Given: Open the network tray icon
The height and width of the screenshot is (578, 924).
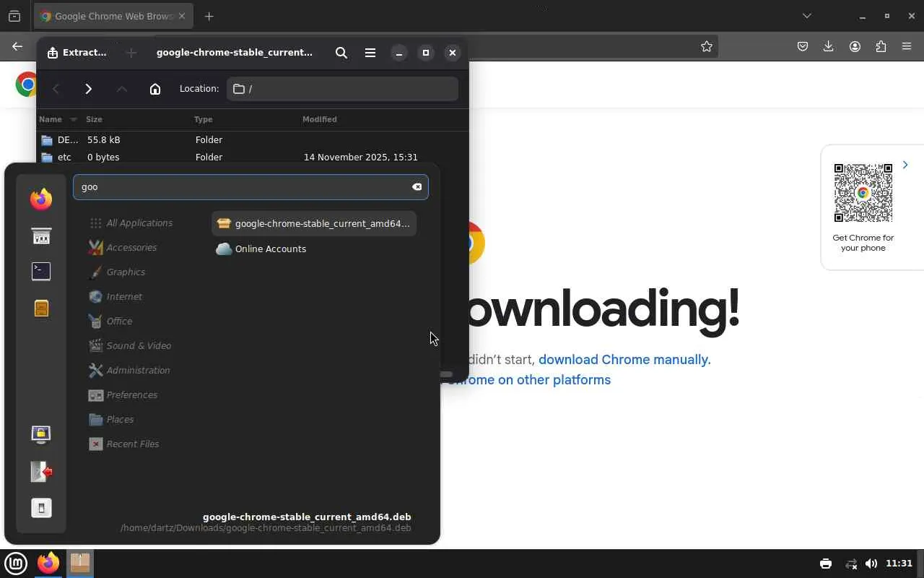Looking at the screenshot, I should tap(852, 564).
